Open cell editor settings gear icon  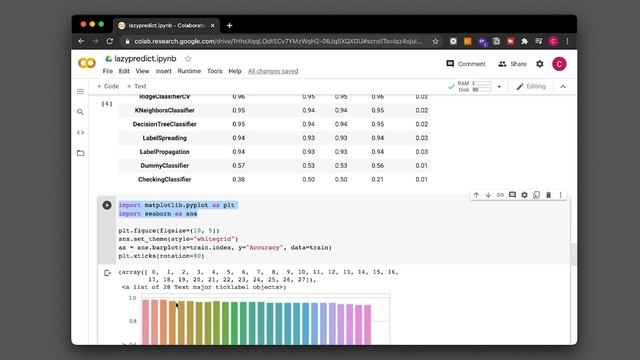click(x=524, y=195)
